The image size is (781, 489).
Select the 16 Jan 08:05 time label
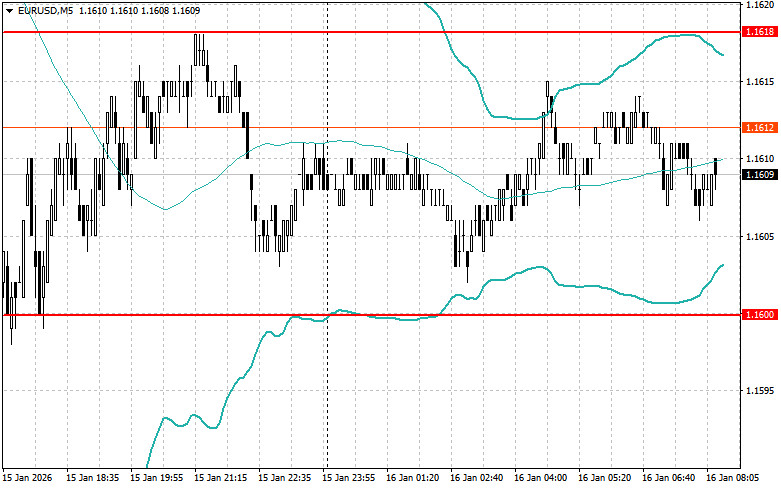point(733,478)
